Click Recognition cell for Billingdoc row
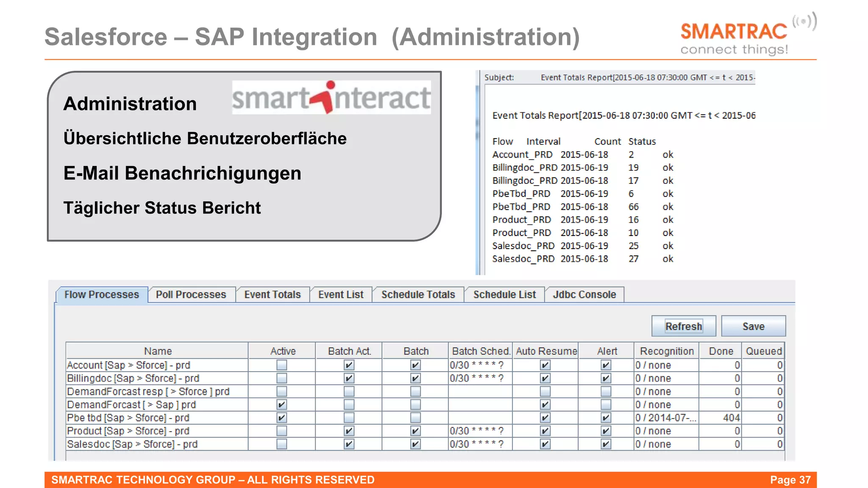 coord(666,378)
